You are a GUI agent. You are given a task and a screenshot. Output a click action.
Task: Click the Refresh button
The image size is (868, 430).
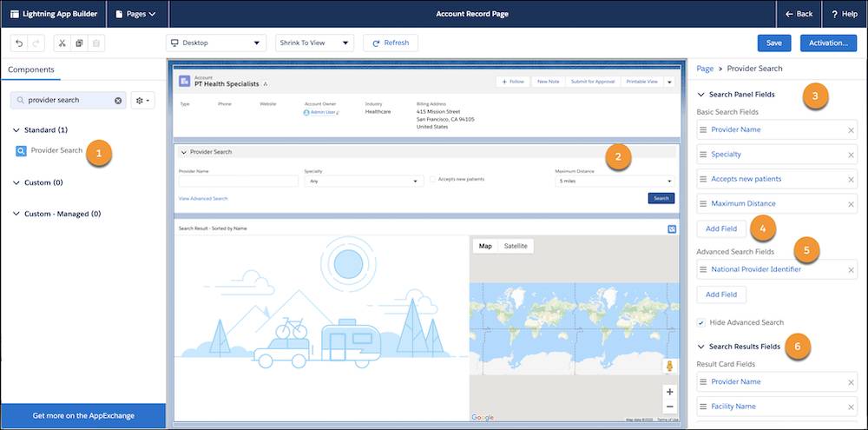(x=391, y=43)
